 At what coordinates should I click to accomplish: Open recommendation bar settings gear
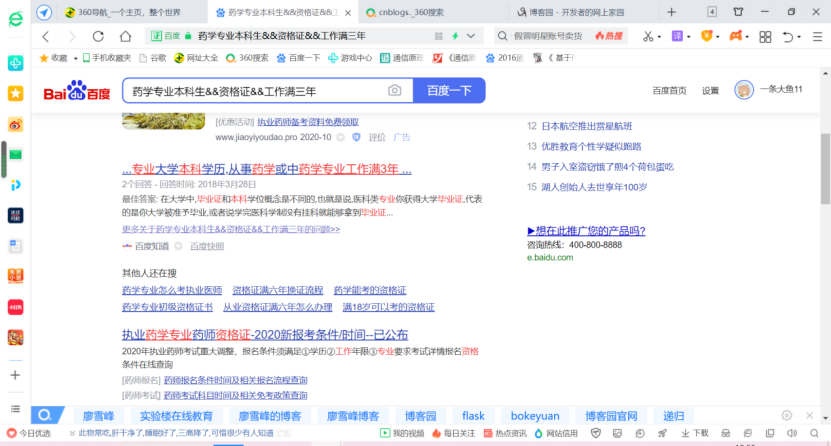[786, 415]
